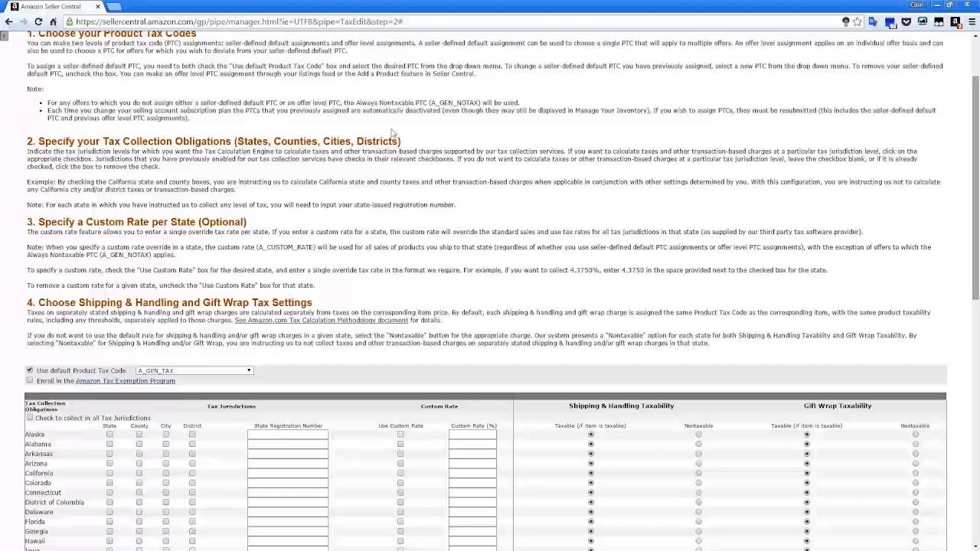Check the County box for Alabama
Image resolution: width=980 pixels, height=551 pixels.
pos(139,444)
